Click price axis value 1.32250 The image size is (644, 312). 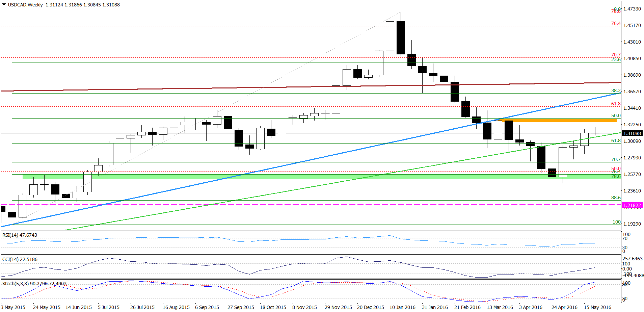[x=632, y=125]
